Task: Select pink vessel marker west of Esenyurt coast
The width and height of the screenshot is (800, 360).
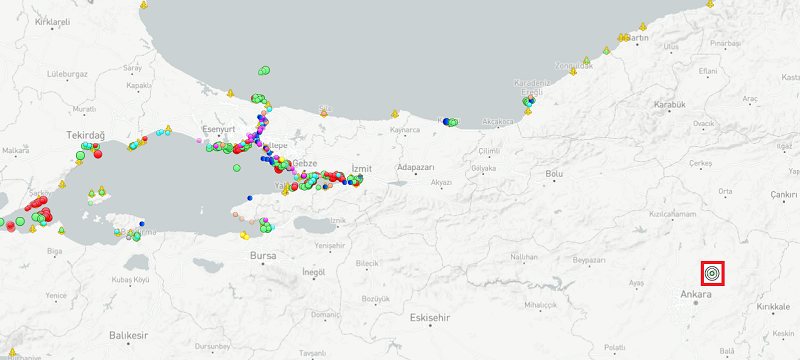Action: pyautogui.click(x=199, y=140)
